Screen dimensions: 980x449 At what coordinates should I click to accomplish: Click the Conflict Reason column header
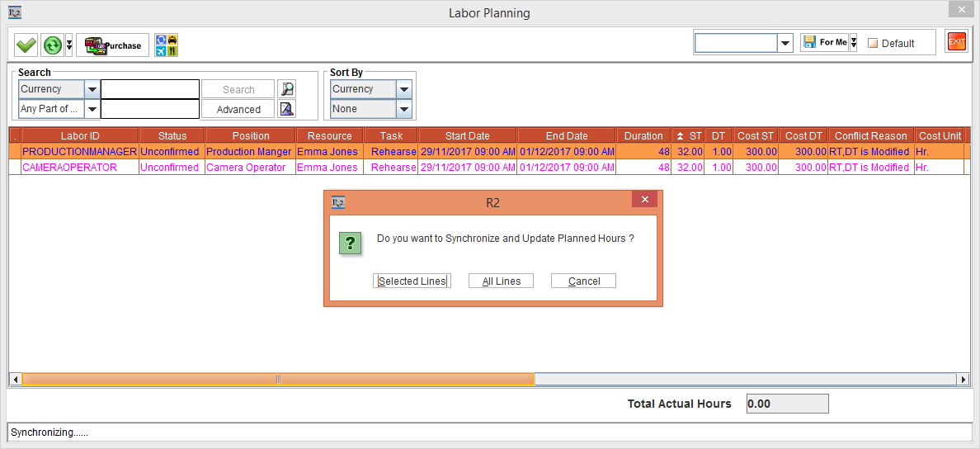(870, 135)
